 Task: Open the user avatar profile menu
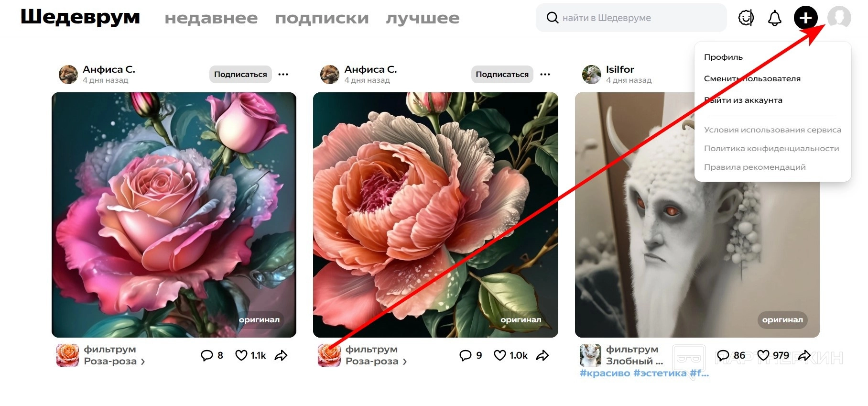pyautogui.click(x=839, y=18)
